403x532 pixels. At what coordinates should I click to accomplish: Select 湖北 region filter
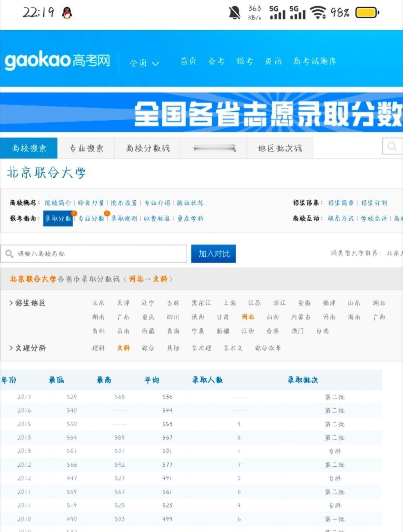click(x=379, y=303)
